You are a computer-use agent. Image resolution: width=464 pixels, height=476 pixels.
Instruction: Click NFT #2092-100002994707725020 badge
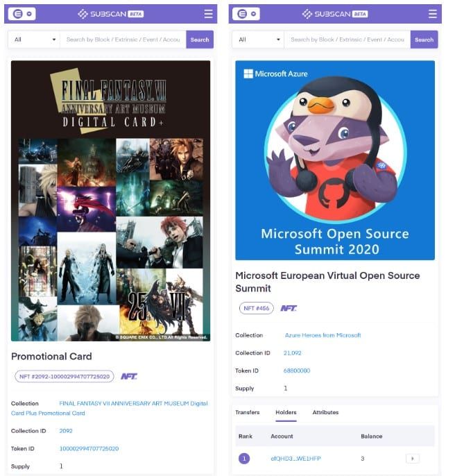point(65,376)
